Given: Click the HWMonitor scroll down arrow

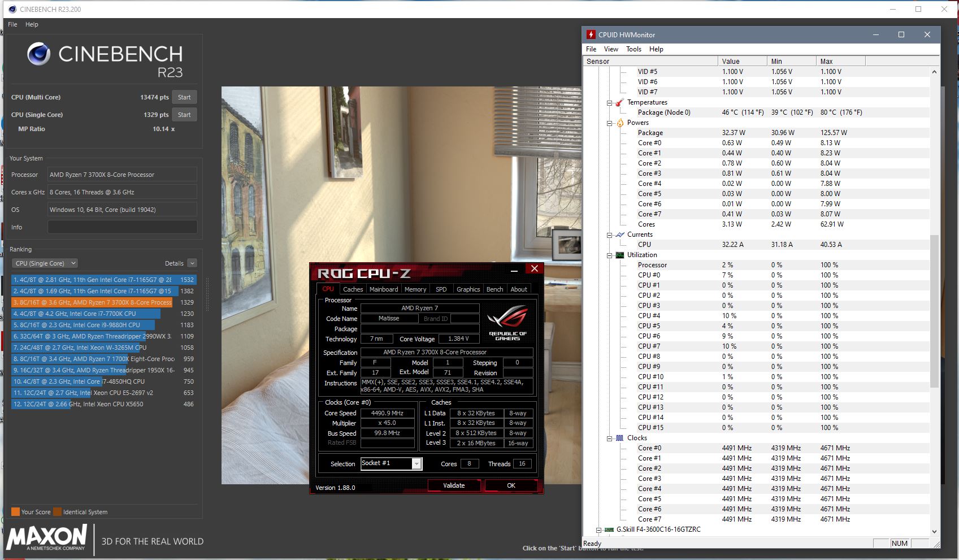Looking at the screenshot, I should [934, 531].
